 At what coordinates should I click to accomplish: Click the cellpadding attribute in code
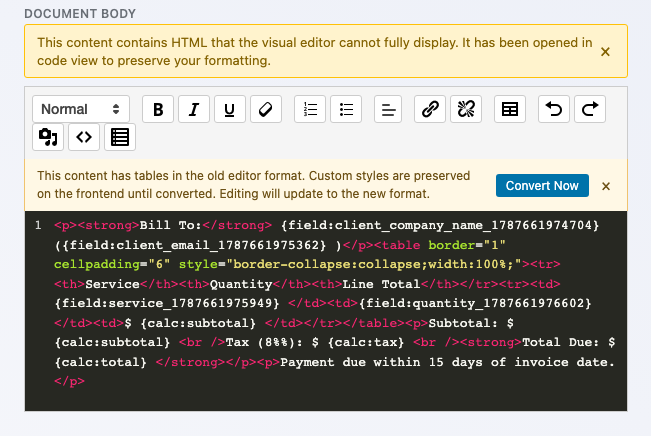(97, 265)
